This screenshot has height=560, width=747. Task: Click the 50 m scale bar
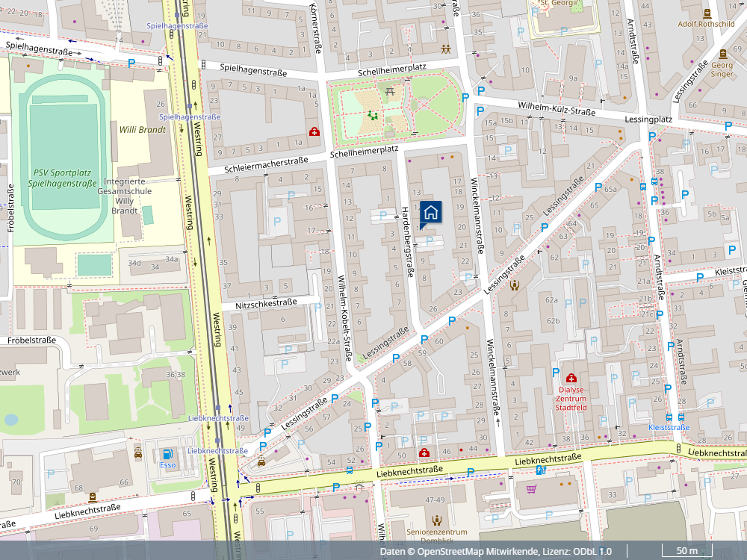(x=687, y=552)
